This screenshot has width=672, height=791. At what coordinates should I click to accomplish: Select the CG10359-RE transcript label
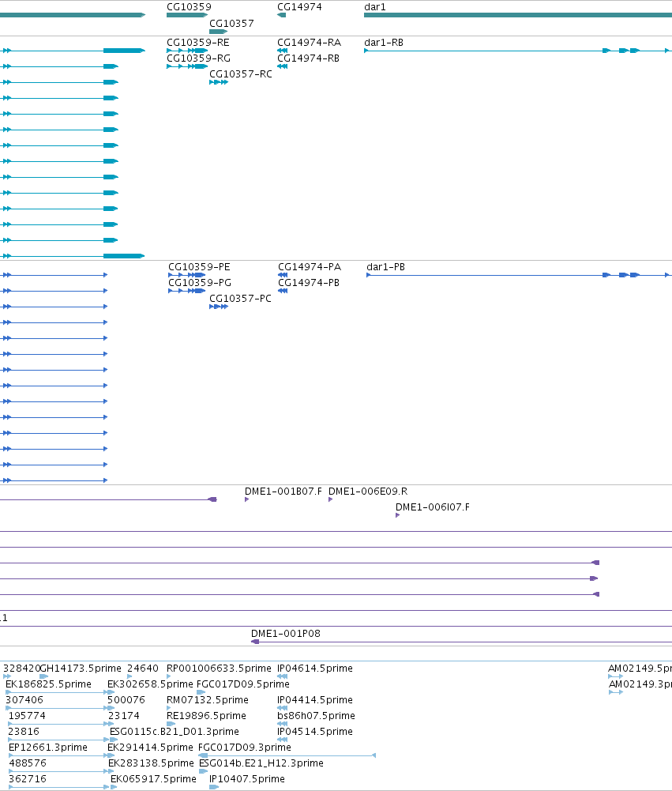click(198, 43)
